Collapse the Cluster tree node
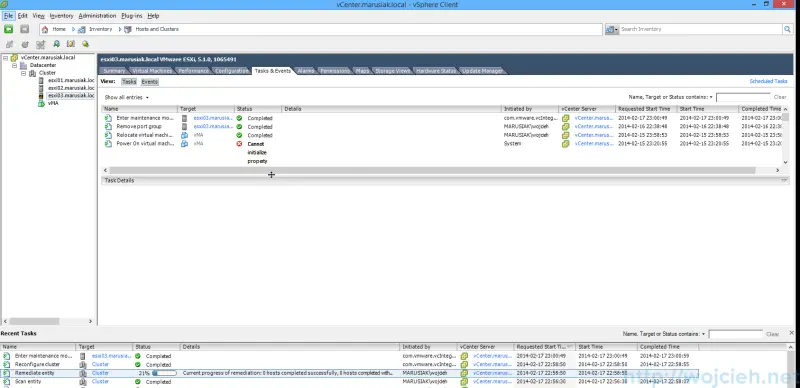 23,73
